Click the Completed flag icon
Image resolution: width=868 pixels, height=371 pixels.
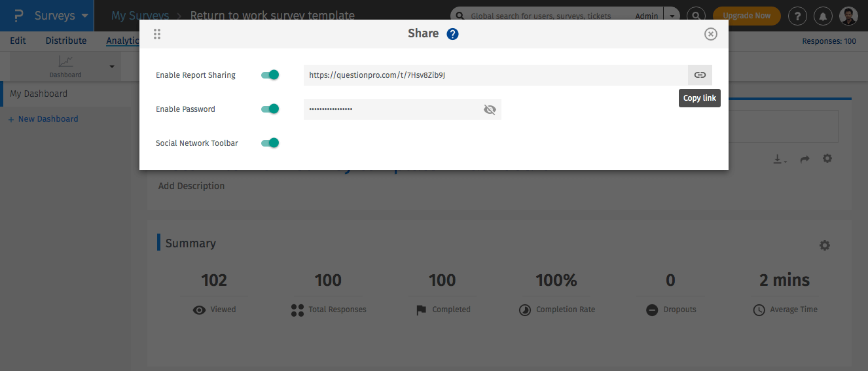[422, 310]
